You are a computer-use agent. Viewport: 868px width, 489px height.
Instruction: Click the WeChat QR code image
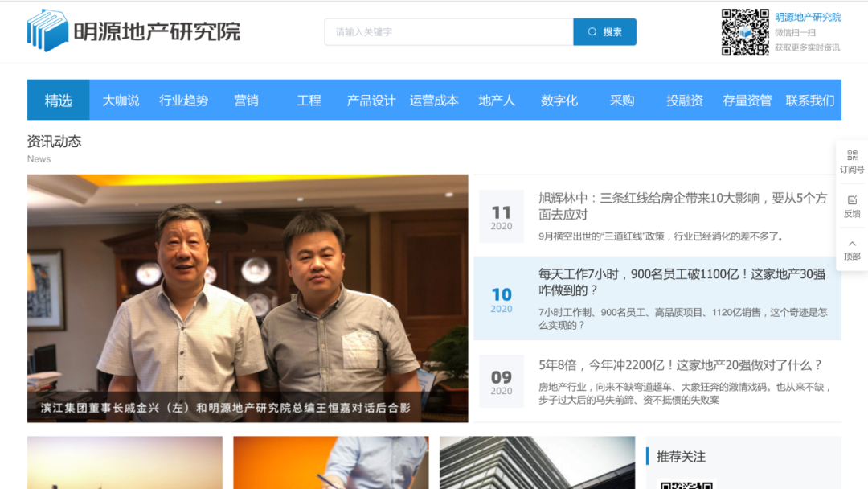[744, 32]
